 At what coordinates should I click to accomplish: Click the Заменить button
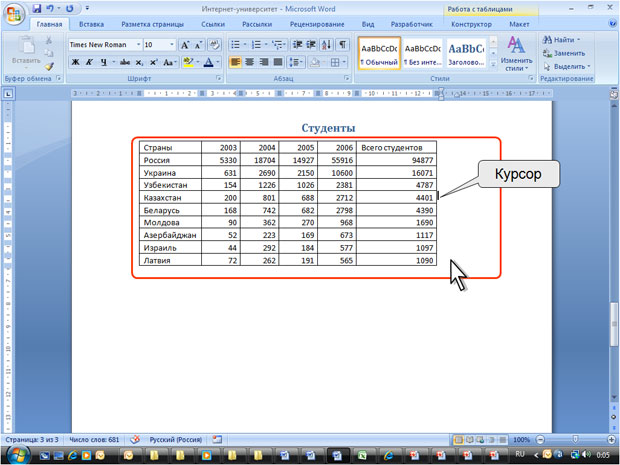(564, 53)
